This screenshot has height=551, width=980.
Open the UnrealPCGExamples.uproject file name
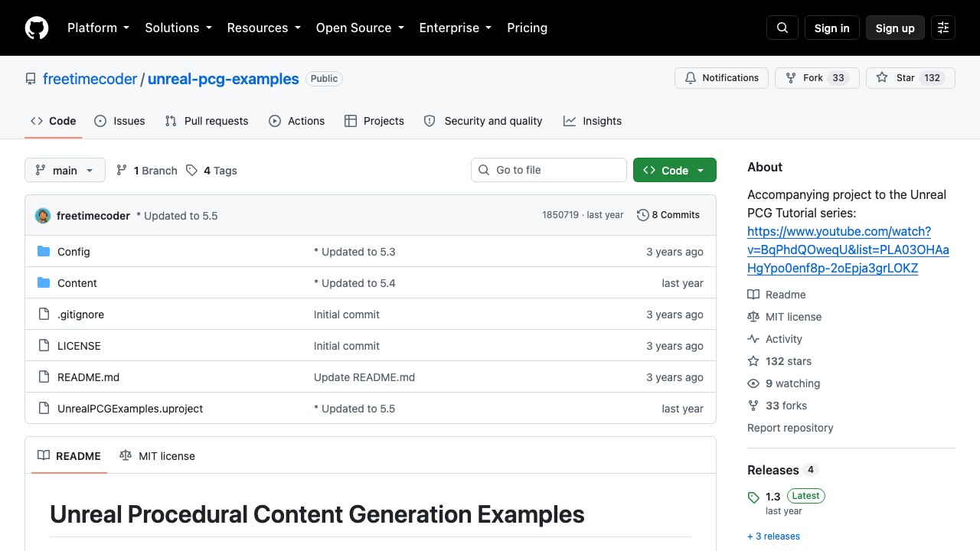[130, 409]
